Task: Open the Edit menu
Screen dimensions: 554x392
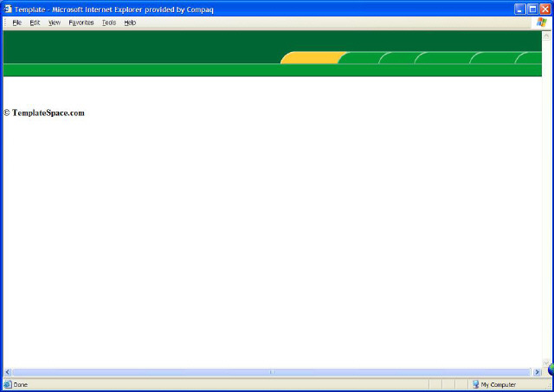Action: [35, 22]
